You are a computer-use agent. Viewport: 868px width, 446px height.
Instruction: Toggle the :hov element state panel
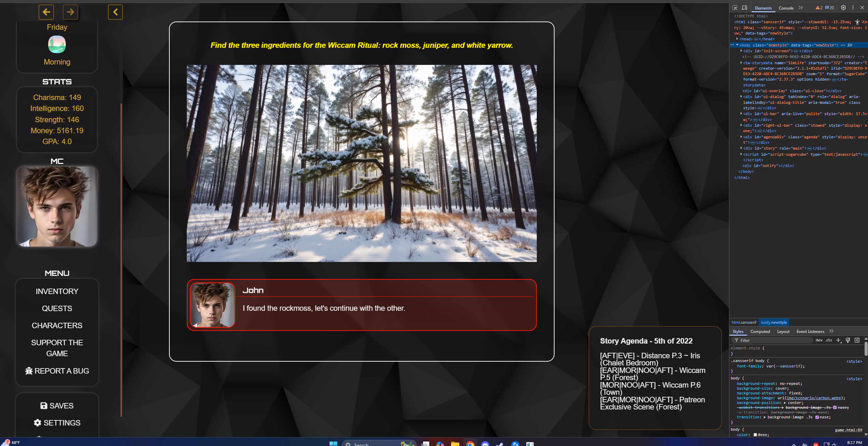point(818,340)
